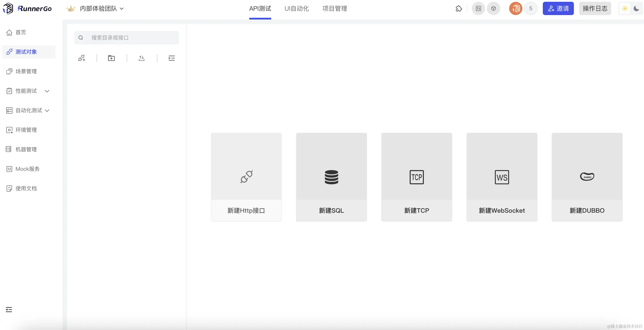
Task: Click the import icon in directory toolbar
Action: pos(142,58)
